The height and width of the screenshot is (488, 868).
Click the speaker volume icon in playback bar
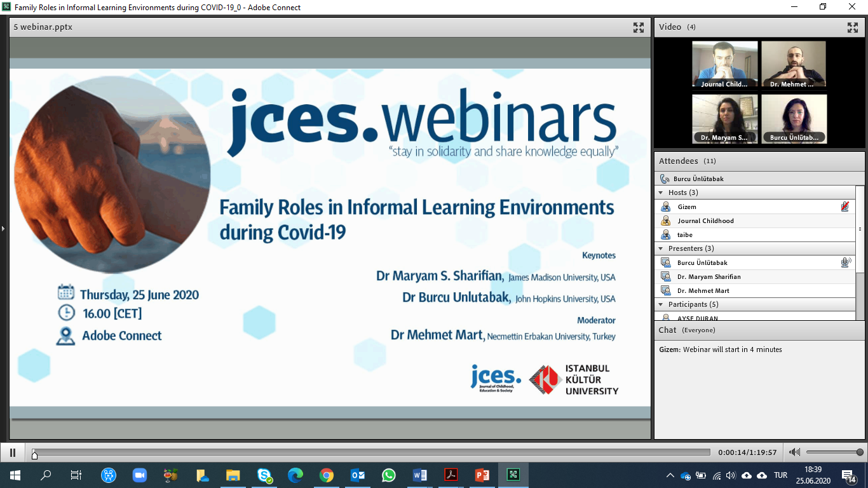[794, 452]
